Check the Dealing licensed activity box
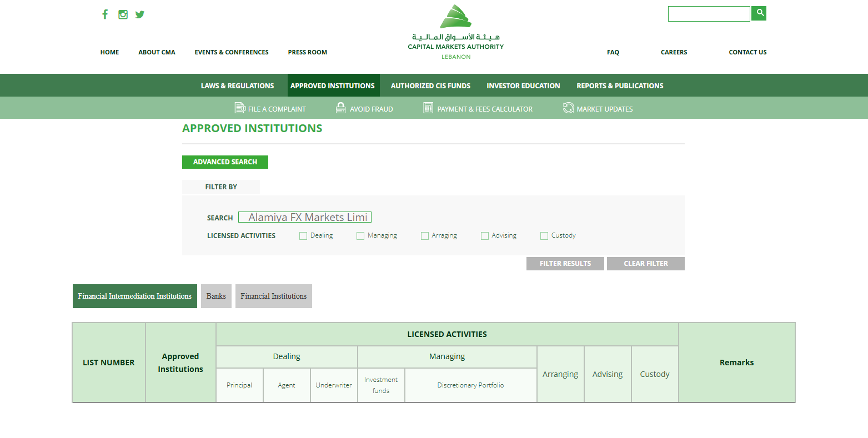Screen dimensions: 868x438 click(303, 236)
